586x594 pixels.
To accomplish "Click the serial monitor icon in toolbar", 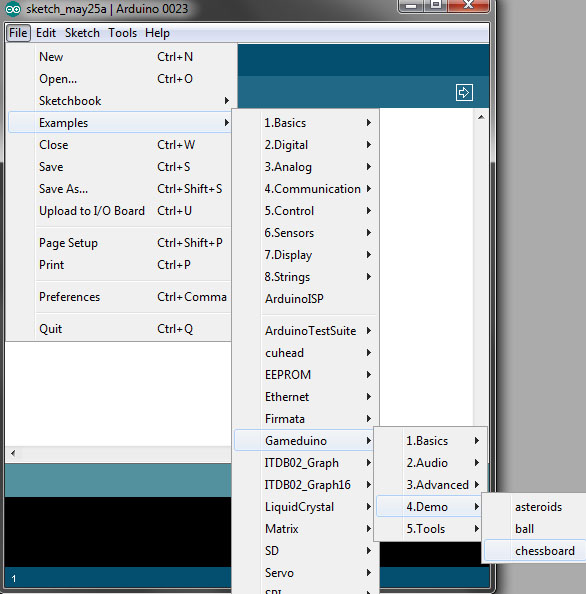I will point(464,92).
